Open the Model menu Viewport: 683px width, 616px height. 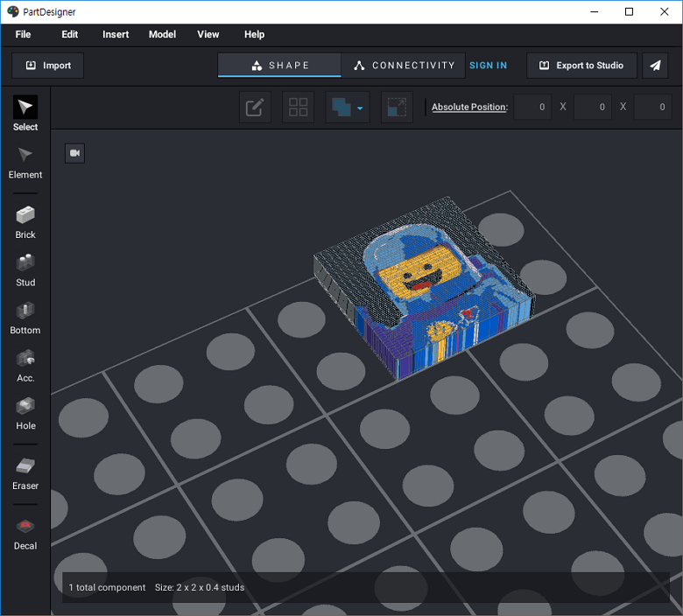(x=162, y=34)
